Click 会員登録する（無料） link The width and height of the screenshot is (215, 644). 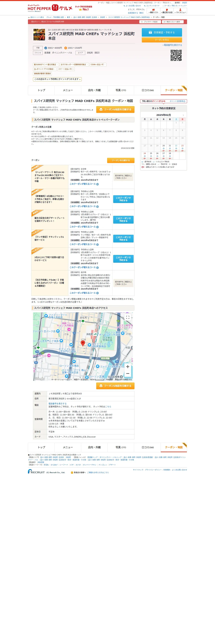[136, 13]
